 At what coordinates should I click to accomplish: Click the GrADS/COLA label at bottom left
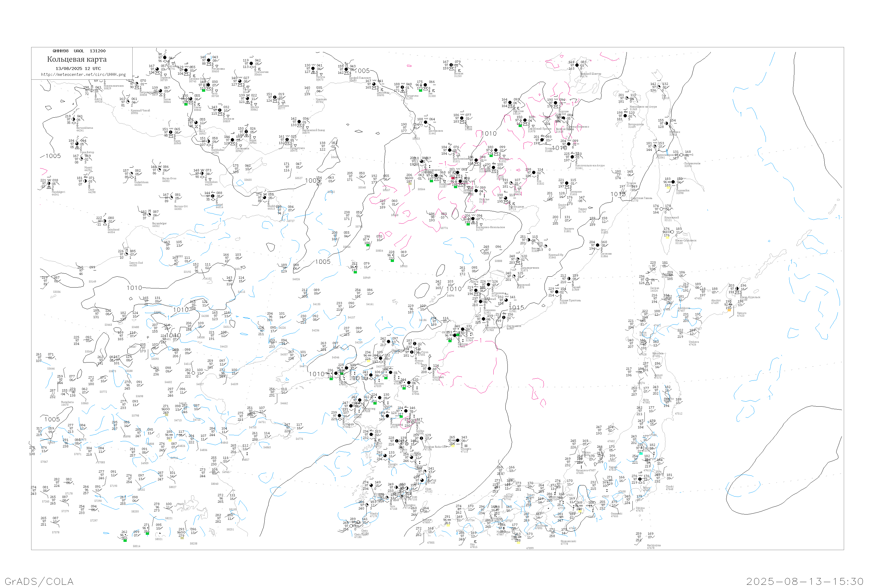39,581
